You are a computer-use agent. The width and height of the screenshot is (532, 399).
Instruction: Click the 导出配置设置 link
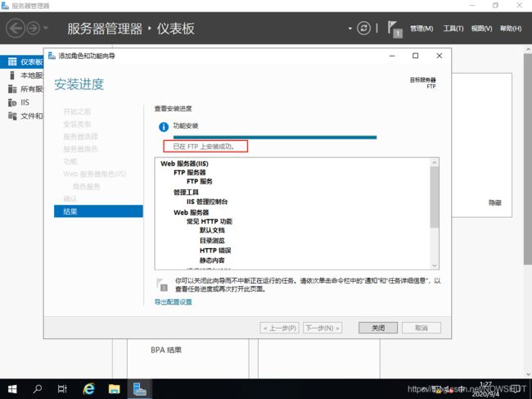click(174, 302)
